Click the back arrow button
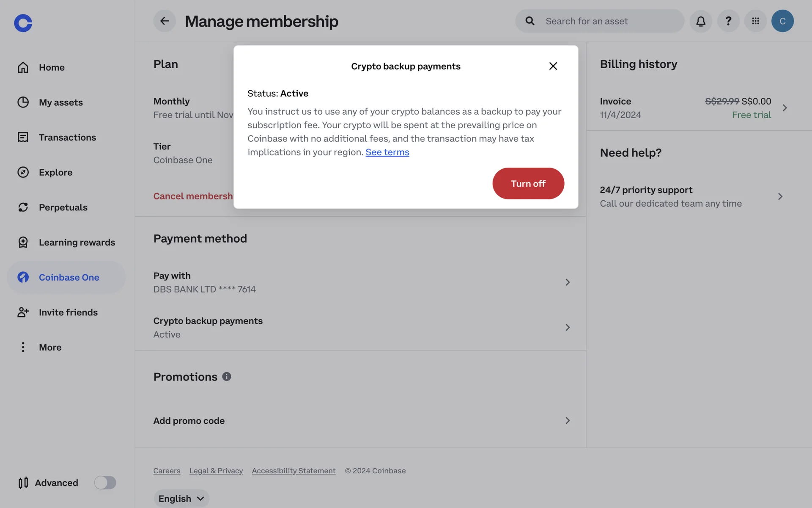The height and width of the screenshot is (508, 812). click(x=165, y=21)
